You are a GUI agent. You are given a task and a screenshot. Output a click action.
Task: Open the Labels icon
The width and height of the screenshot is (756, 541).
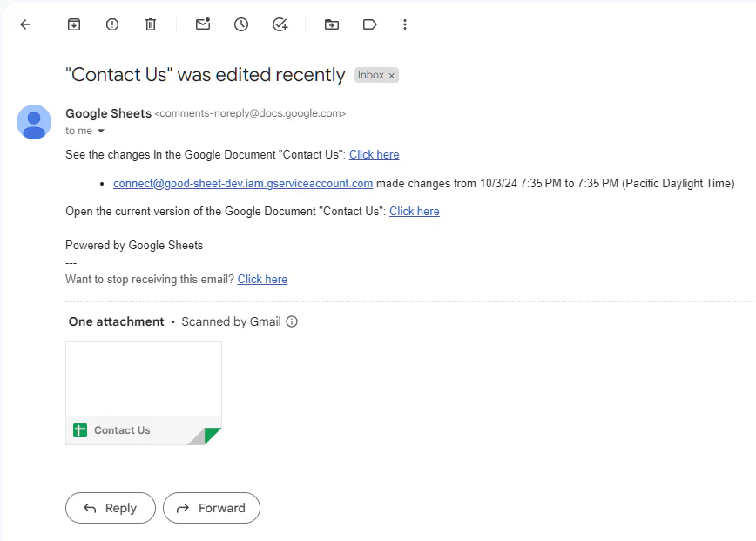pyautogui.click(x=369, y=24)
